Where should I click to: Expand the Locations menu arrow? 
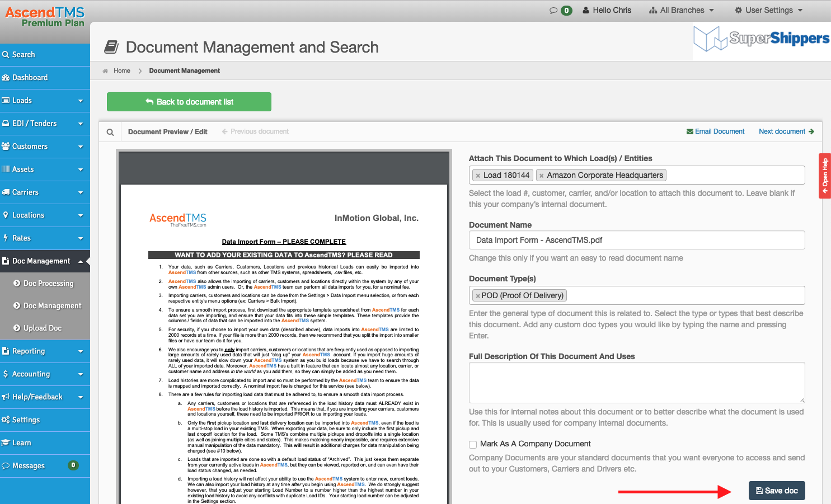[81, 215]
